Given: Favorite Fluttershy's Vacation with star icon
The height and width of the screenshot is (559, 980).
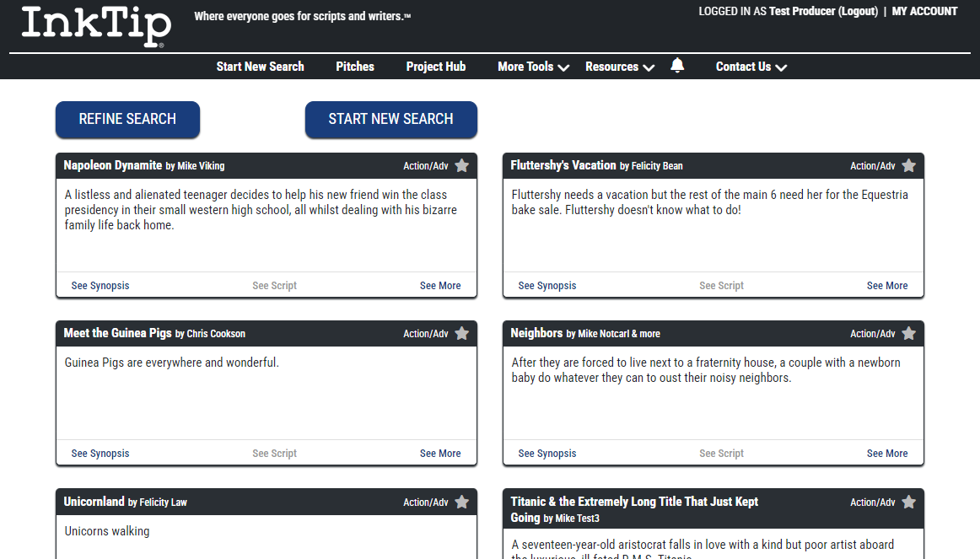Looking at the screenshot, I should (x=908, y=166).
